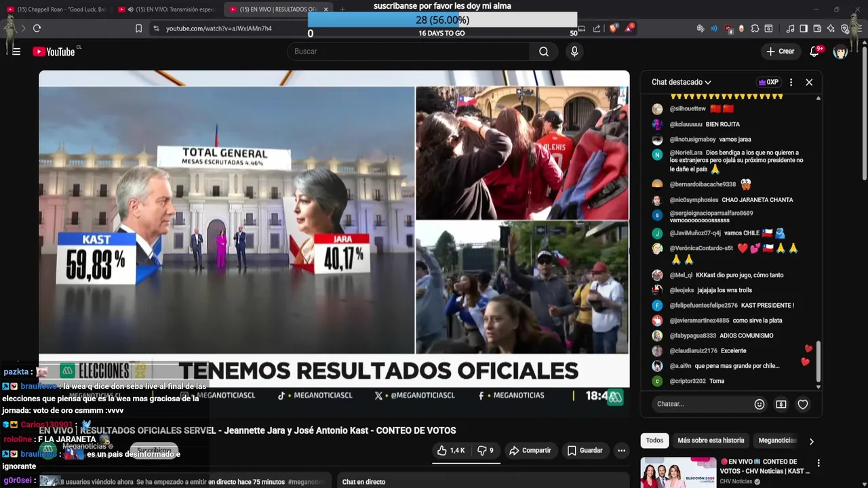Image resolution: width=868 pixels, height=488 pixels.
Task: Open chat options three-dot menu
Action: pyautogui.click(x=791, y=82)
